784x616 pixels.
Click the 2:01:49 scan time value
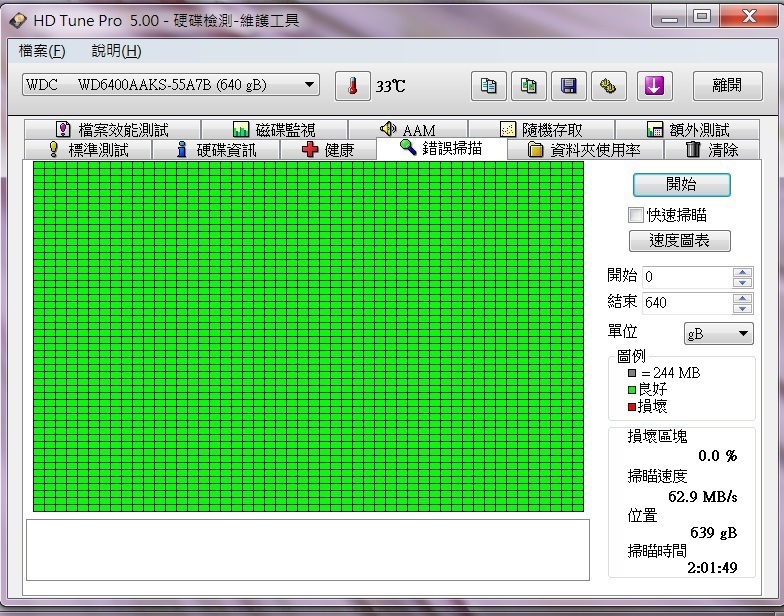712,568
